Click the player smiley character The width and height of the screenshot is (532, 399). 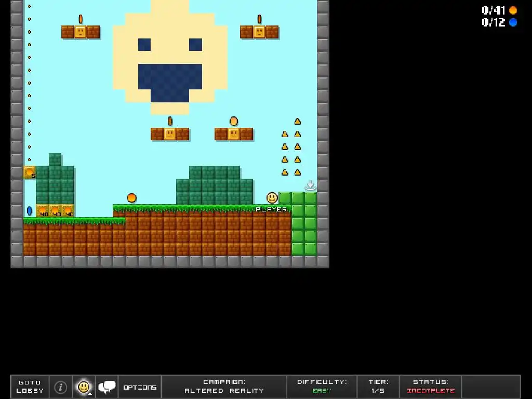point(272,198)
